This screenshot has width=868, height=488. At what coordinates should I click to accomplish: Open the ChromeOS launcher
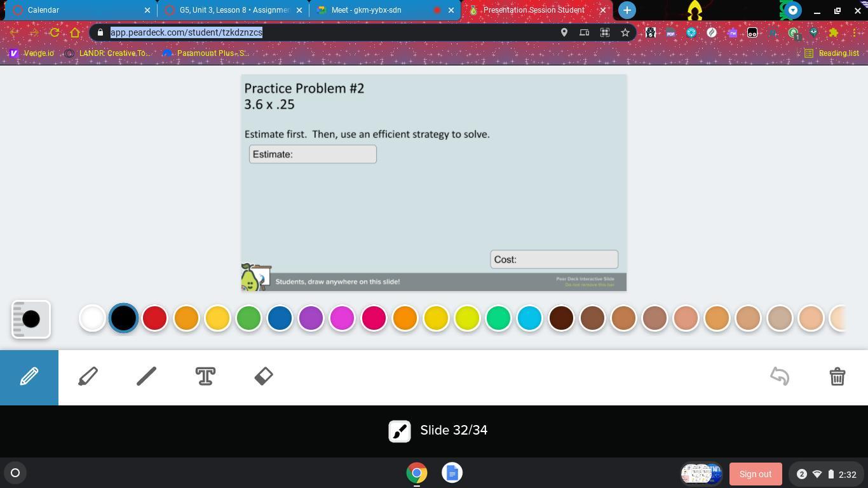pyautogui.click(x=15, y=473)
